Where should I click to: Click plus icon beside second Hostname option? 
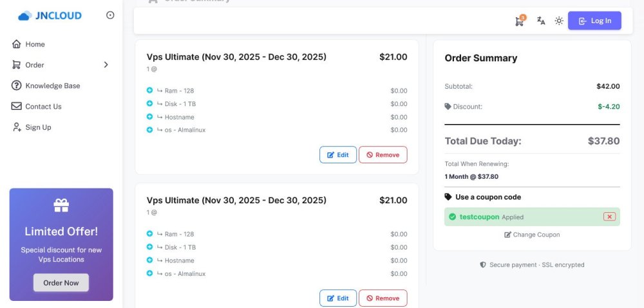[149, 260]
